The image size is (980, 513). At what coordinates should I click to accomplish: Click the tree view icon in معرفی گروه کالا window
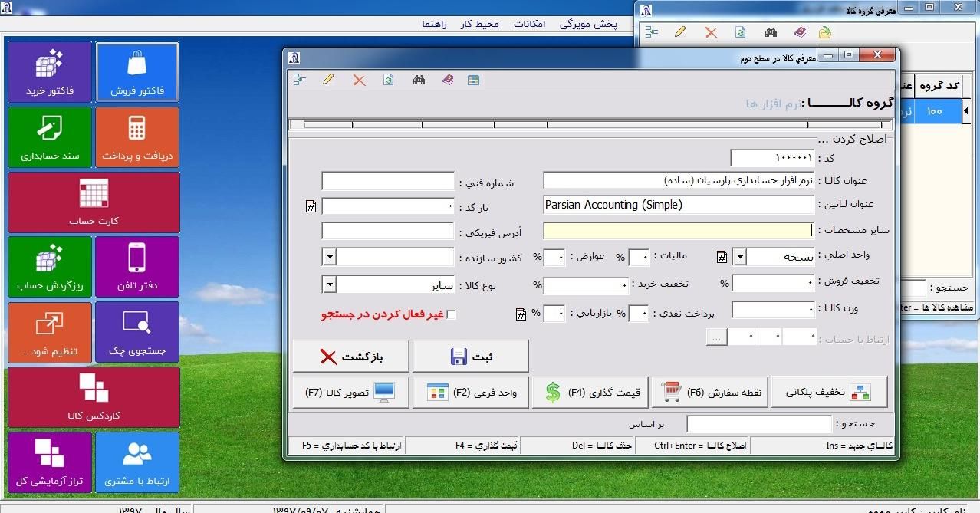click(652, 32)
